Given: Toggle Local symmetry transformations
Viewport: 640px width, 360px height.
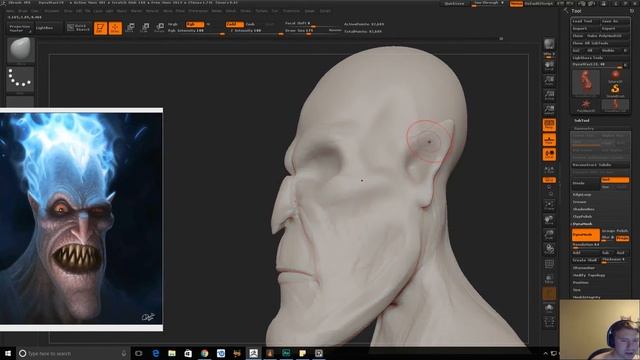Looking at the screenshot, I should [549, 154].
